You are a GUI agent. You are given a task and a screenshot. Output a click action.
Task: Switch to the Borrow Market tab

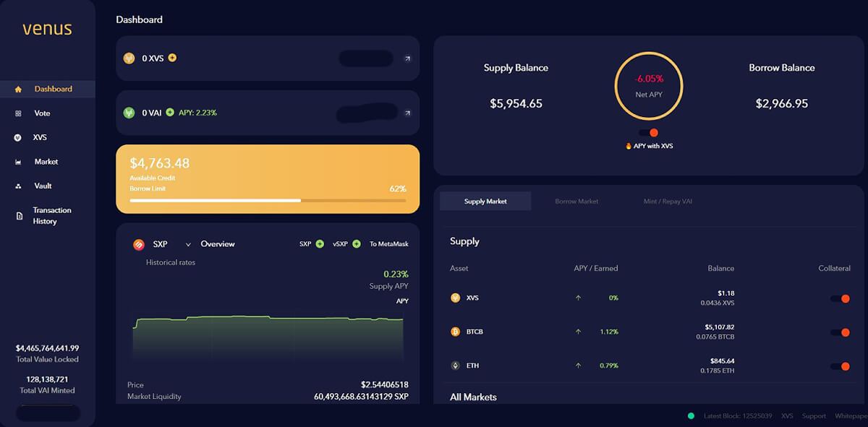[576, 202]
